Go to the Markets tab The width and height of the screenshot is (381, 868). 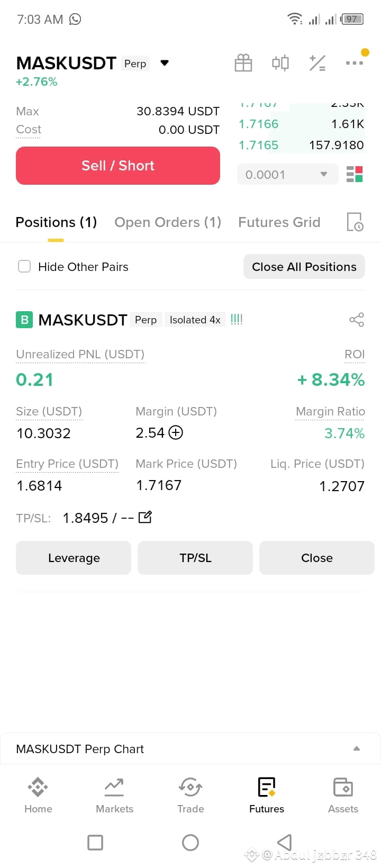point(114,795)
